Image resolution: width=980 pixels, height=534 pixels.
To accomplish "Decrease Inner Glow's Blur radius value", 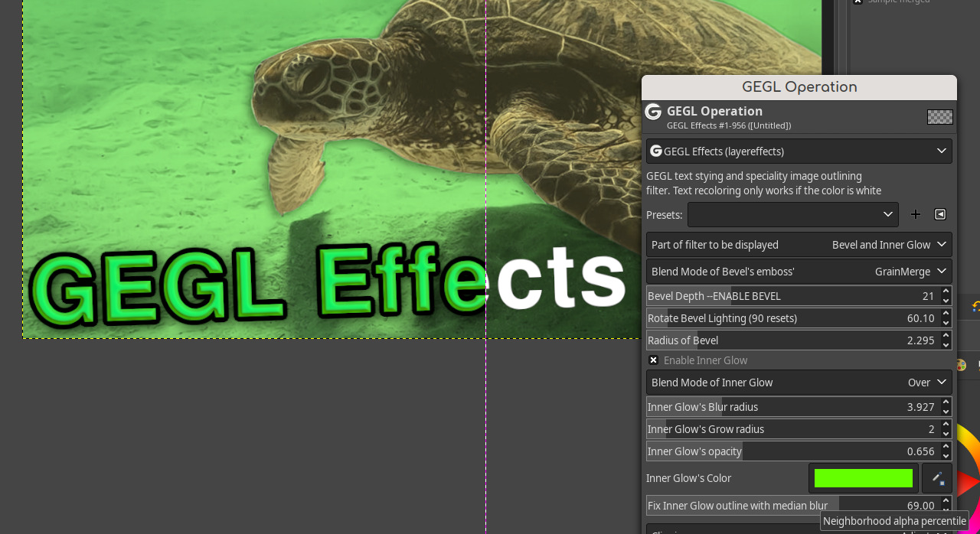I will (x=946, y=412).
